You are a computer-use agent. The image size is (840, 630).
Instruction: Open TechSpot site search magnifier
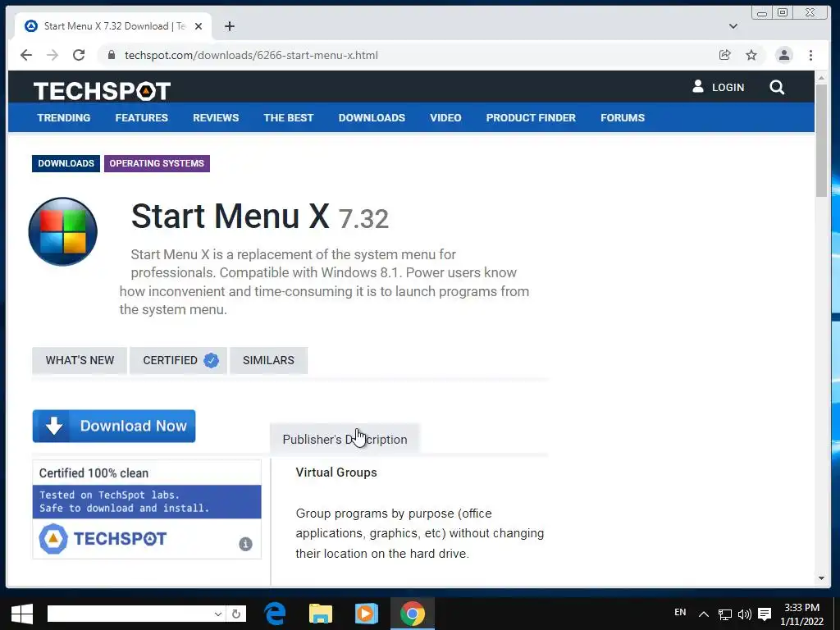[777, 87]
